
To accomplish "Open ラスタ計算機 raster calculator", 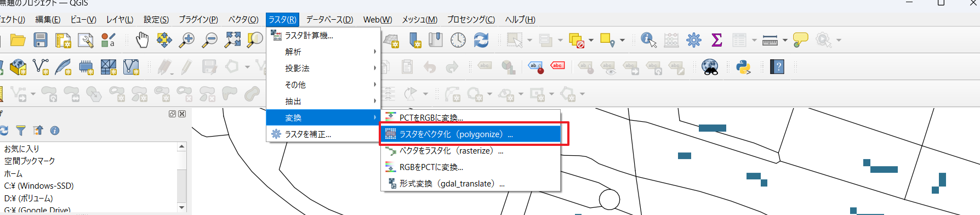I will [323, 35].
